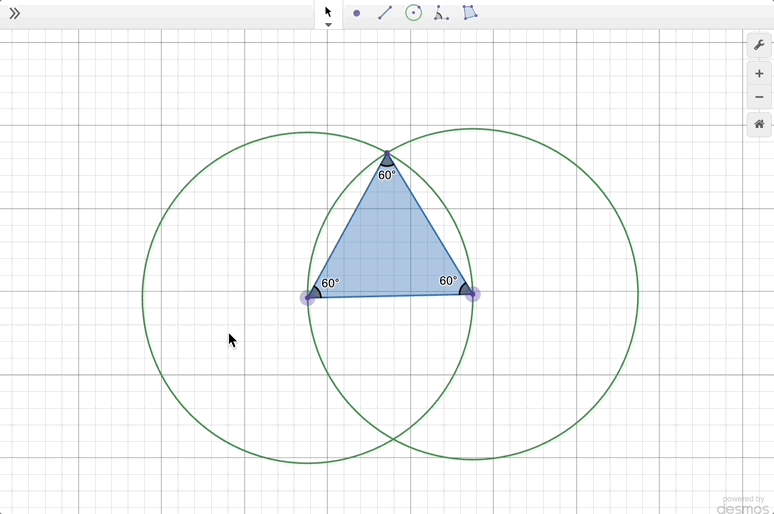Click the triangle's top vertex point
The height and width of the screenshot is (514, 774).
pos(387,154)
